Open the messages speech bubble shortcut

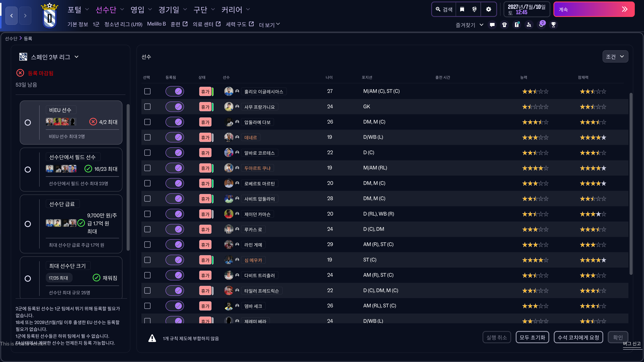click(492, 25)
